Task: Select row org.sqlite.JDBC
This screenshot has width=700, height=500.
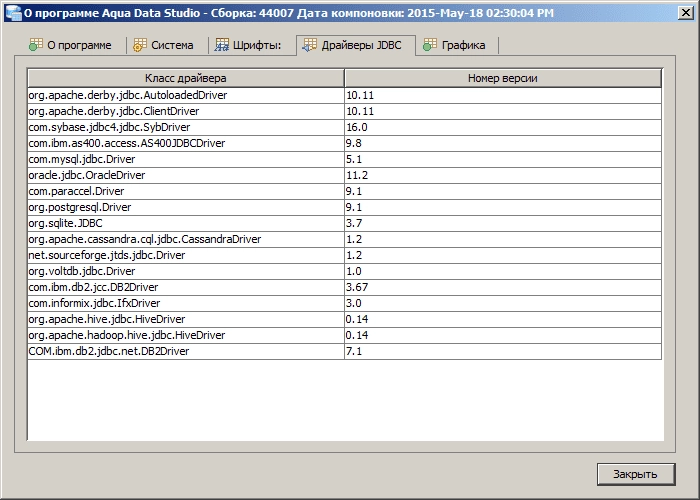Action: [344, 224]
